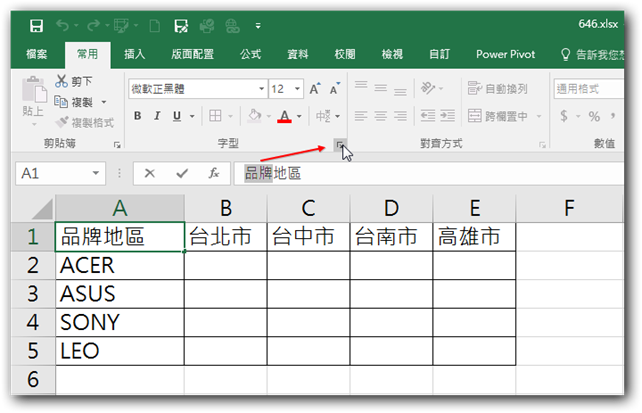Click center align icon
The height and width of the screenshot is (413, 642).
click(x=381, y=116)
